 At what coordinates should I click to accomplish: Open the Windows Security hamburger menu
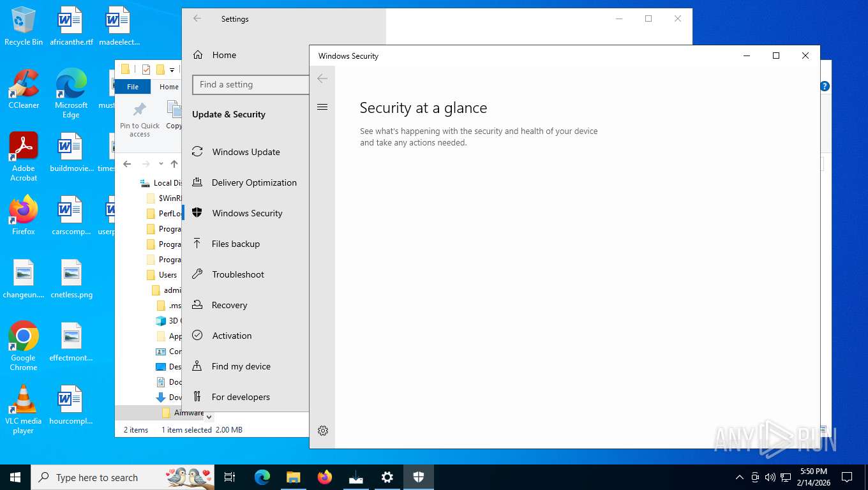click(322, 107)
